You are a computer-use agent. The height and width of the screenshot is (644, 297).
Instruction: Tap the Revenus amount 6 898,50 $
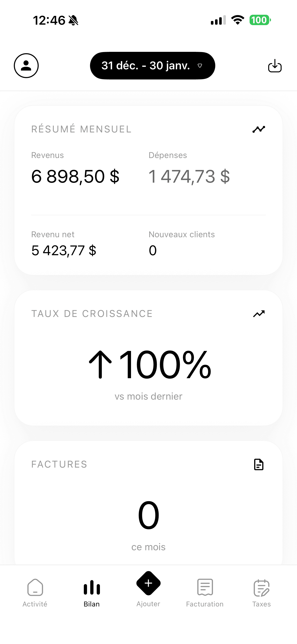[x=75, y=176]
